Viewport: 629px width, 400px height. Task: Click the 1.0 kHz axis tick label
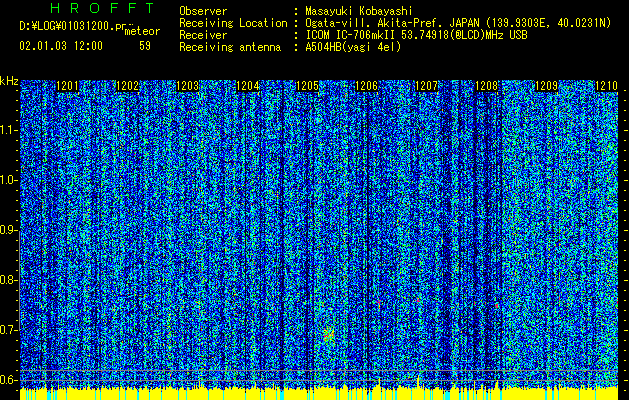8,180
